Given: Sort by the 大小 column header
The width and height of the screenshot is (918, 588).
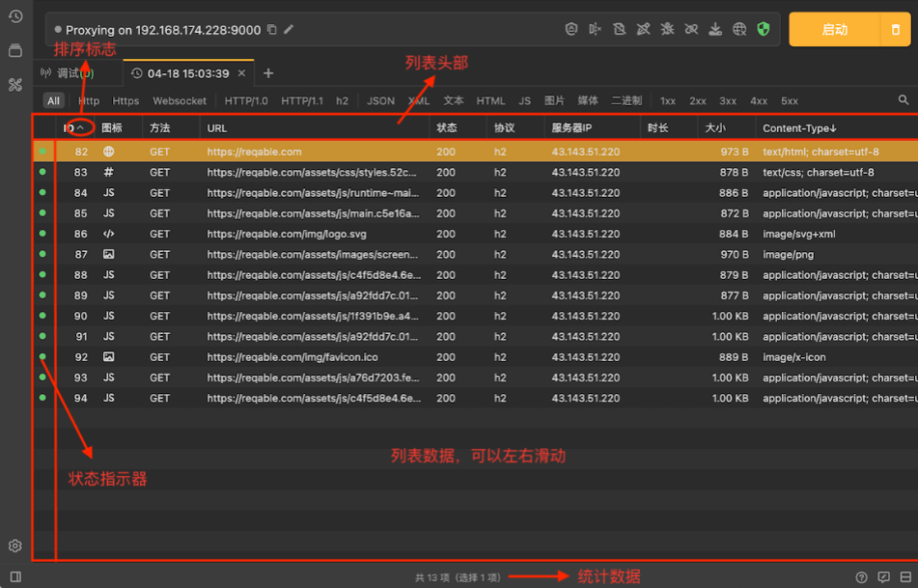Looking at the screenshot, I should tap(727, 127).
